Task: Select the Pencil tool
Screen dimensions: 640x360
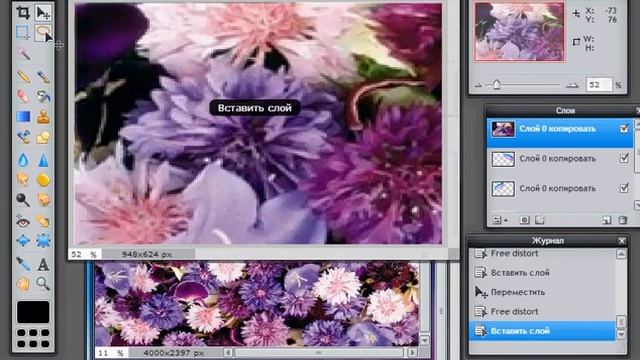Action: [x=23, y=76]
